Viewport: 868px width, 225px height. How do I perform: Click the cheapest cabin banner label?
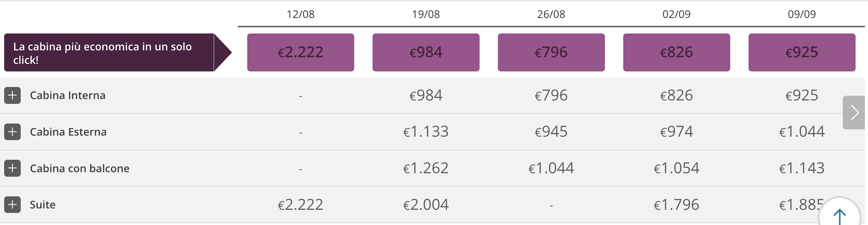coord(109,52)
